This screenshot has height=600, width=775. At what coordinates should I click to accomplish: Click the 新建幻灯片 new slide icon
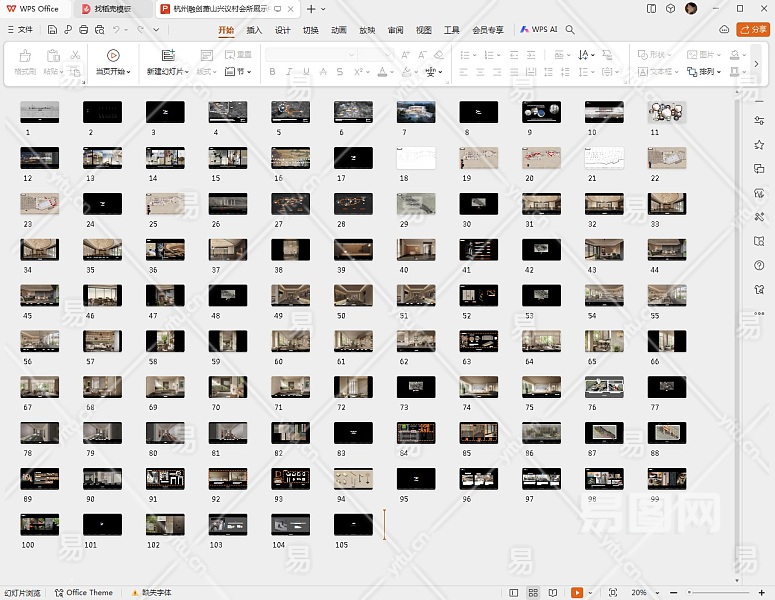(x=168, y=56)
